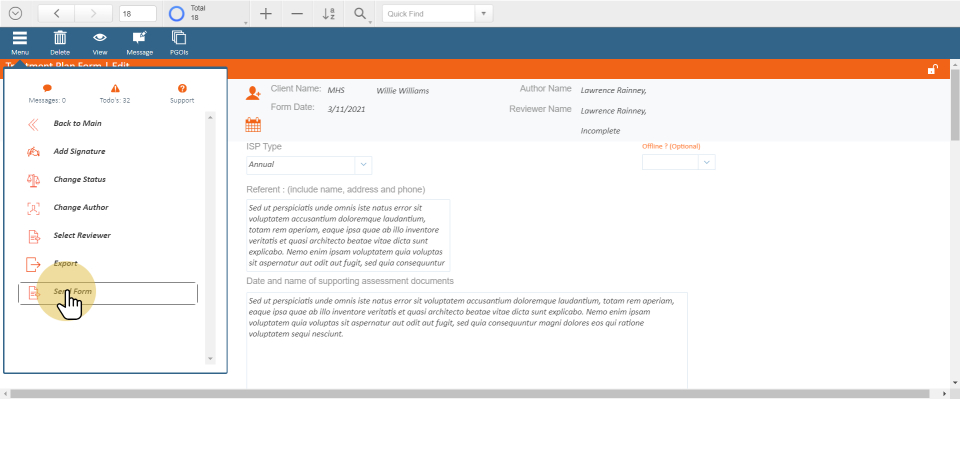This screenshot has height=469, width=960.
Task: Click the Messages speech bubble icon
Action: click(x=47, y=89)
